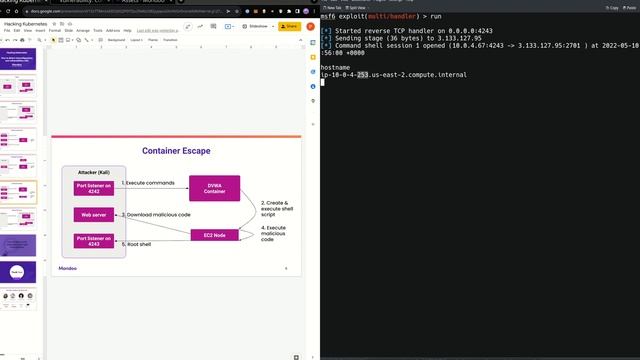Open the View menu
The height and width of the screenshot is (360, 640).
tap(28, 31)
